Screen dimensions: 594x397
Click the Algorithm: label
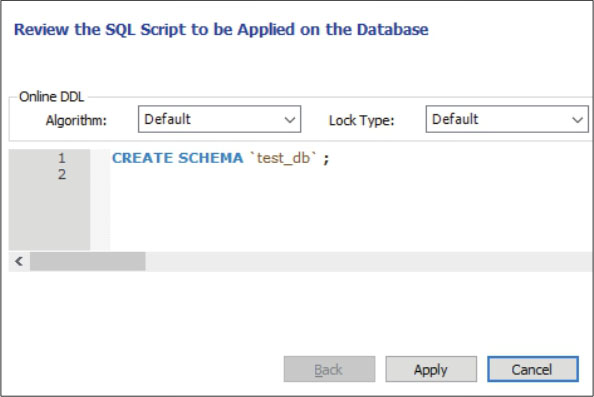[76, 120]
